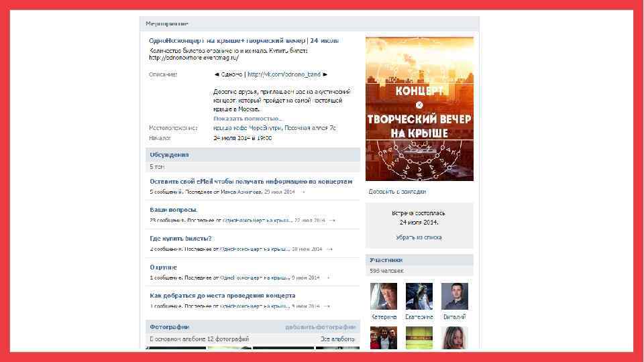Click Убрать из списка link
Image resolution: width=644 pixels, height=362 pixels.
pyautogui.click(x=419, y=237)
